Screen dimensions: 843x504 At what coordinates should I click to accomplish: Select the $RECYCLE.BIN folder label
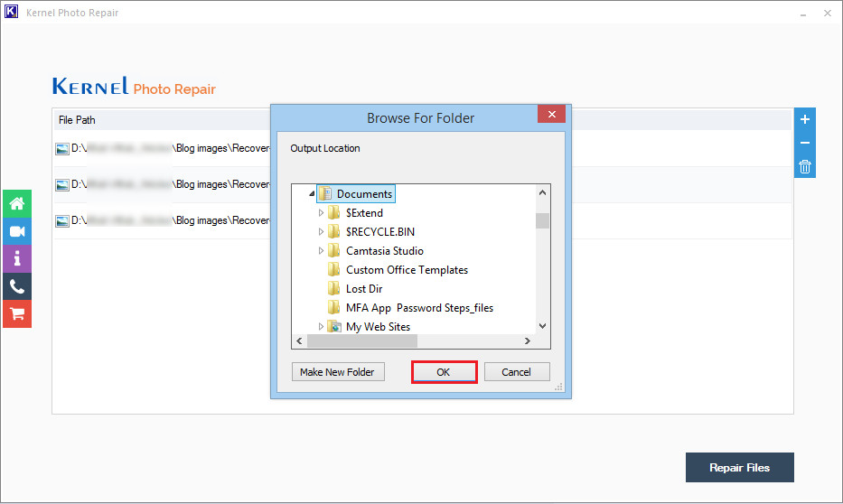click(380, 231)
